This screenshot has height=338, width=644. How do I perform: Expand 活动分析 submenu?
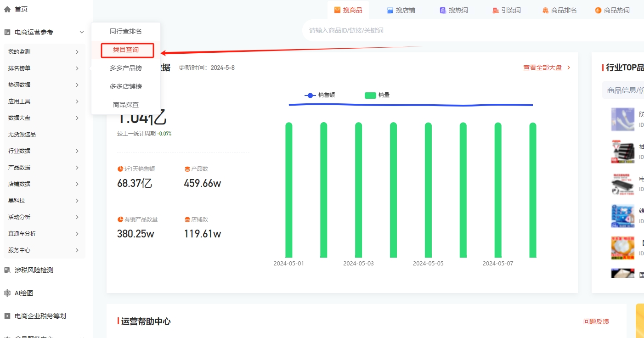(77, 217)
